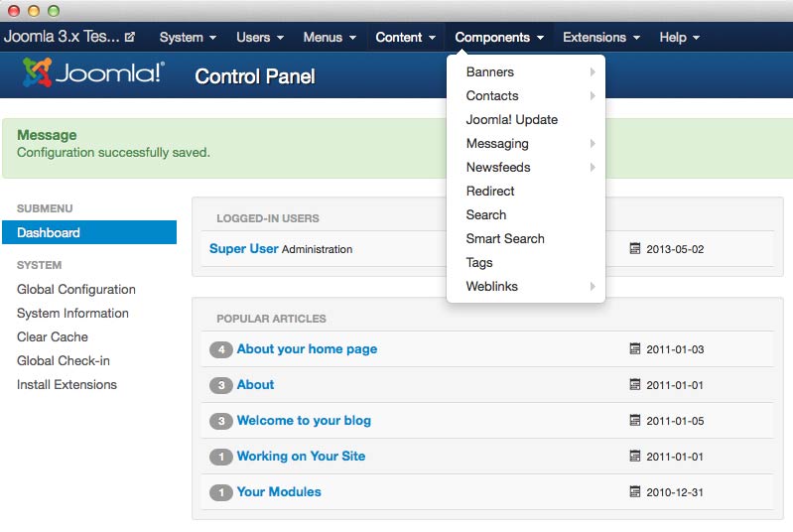Open the Extensions dropdown menu

point(600,38)
